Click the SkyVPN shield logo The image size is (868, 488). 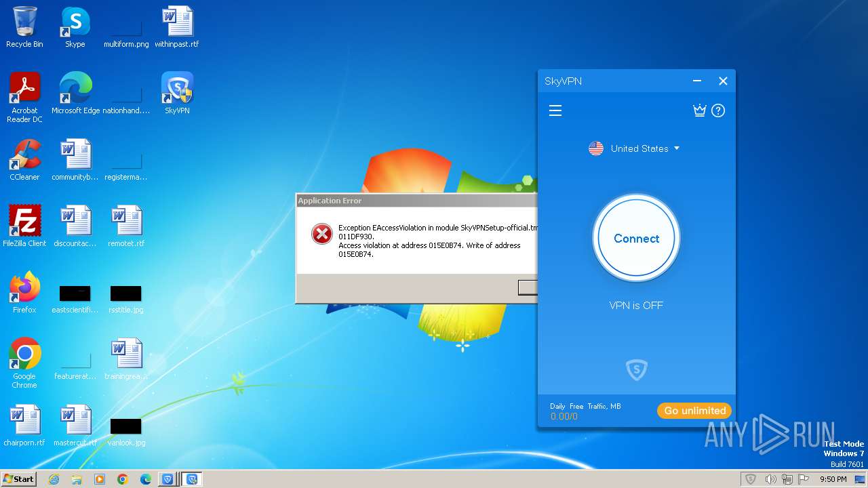click(x=636, y=370)
